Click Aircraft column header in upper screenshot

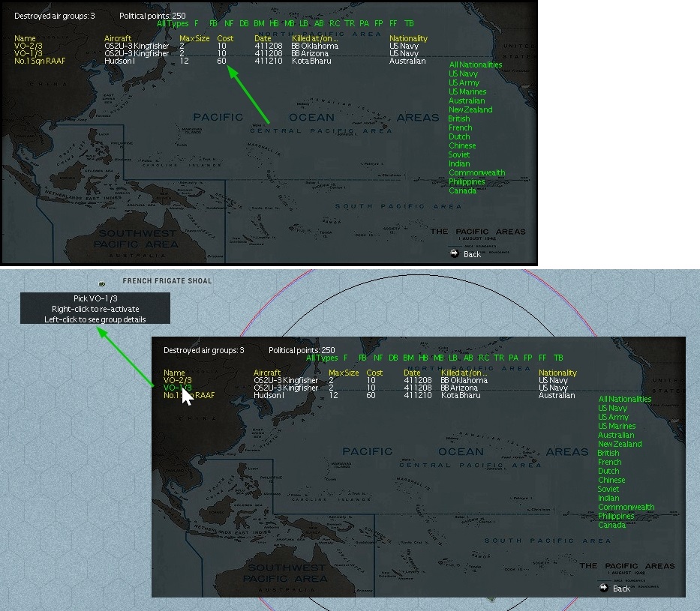point(117,38)
